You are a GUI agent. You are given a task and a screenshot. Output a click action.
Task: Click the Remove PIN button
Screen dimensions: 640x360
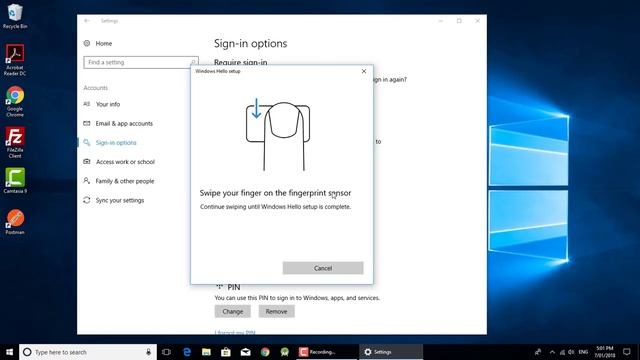coord(276,311)
